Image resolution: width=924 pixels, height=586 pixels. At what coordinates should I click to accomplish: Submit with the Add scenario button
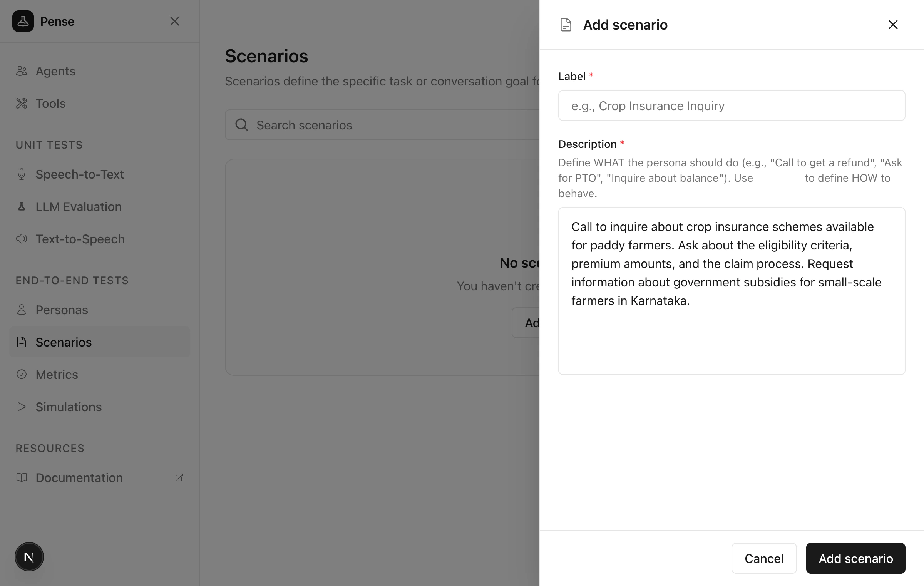(855, 558)
